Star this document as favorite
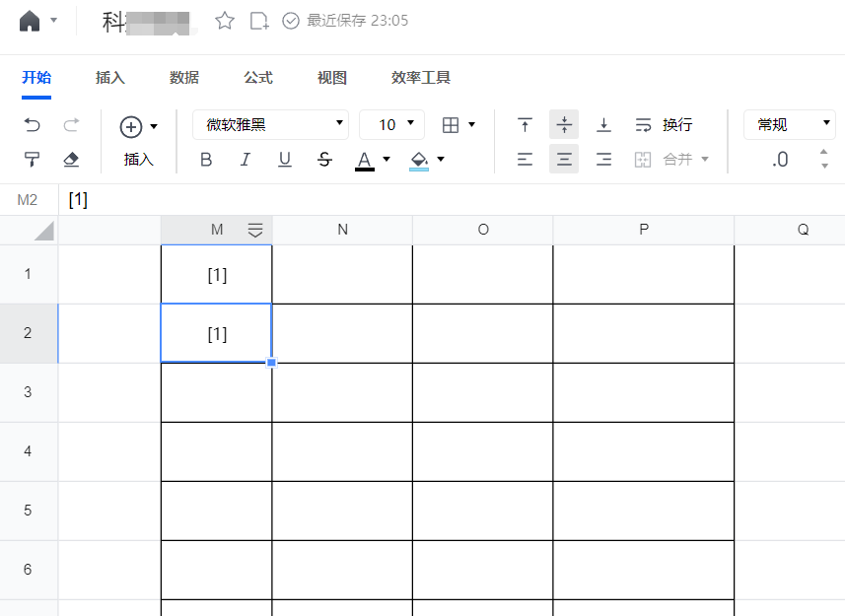Screen dimensions: 845x616 tap(225, 21)
